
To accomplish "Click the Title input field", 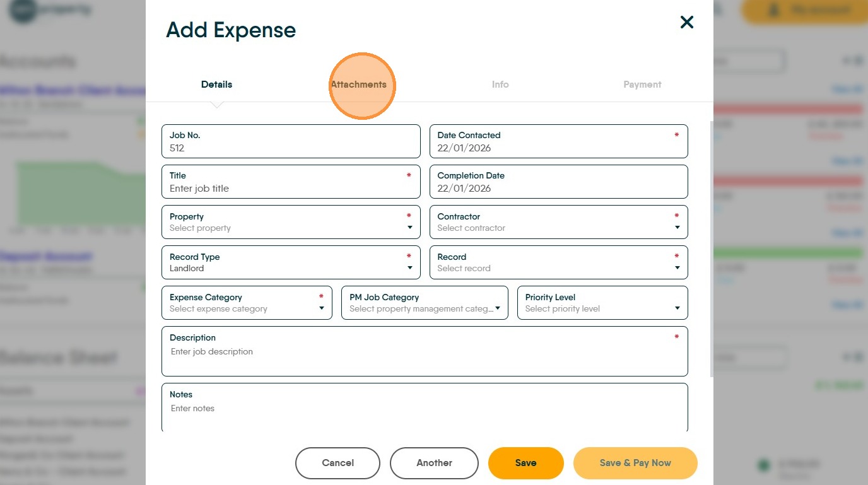I will (291, 188).
